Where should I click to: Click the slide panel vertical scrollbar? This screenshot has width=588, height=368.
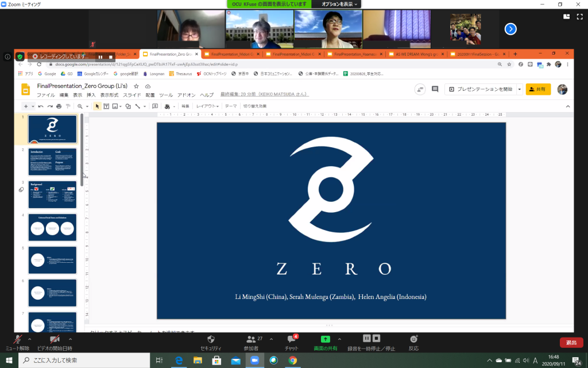click(x=82, y=149)
